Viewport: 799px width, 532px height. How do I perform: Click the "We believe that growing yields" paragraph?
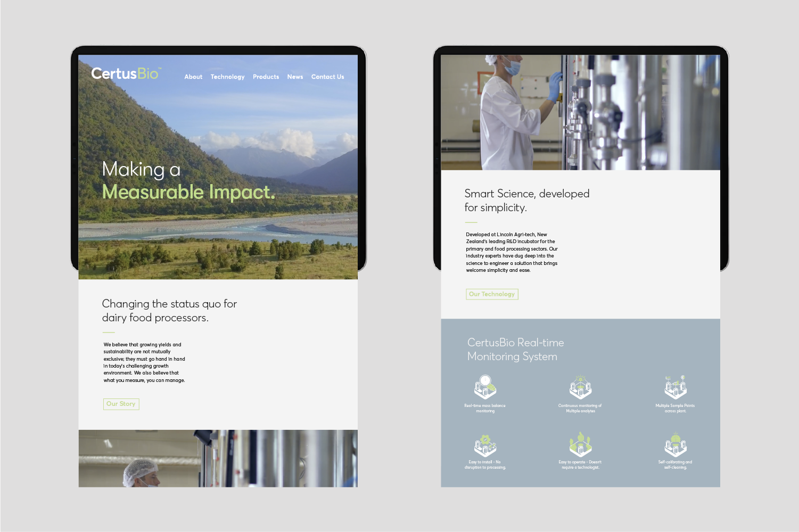point(144,362)
